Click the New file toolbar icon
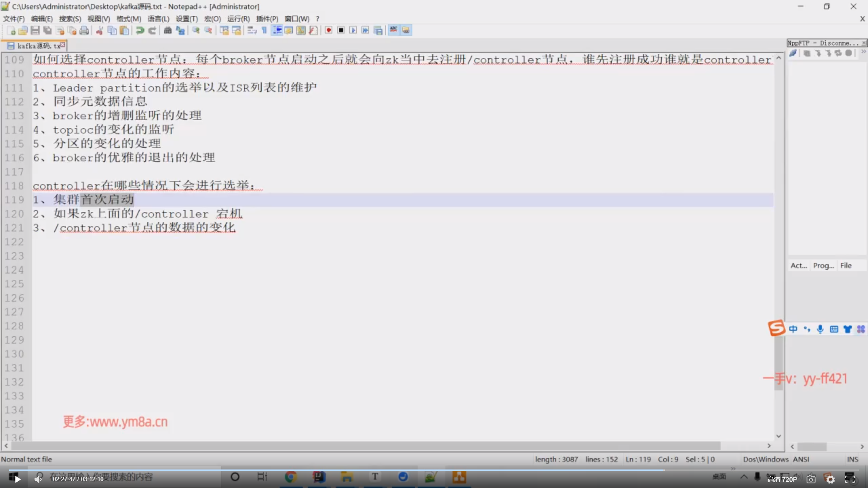Screen dimensions: 868x488 (11, 30)
